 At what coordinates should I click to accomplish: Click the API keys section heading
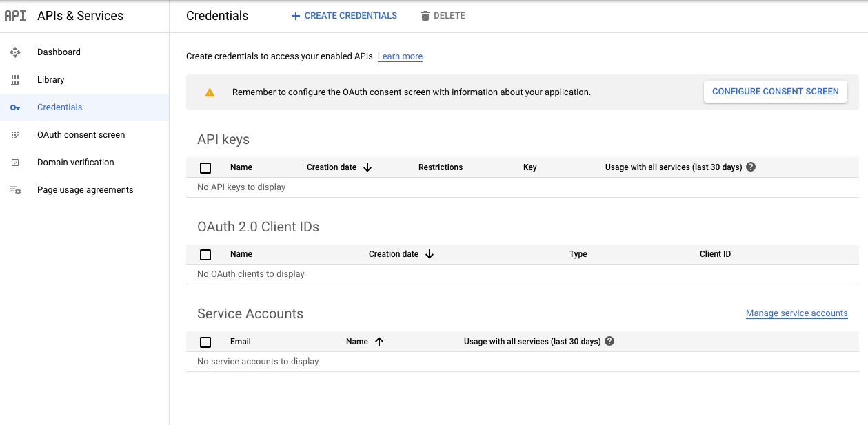[x=223, y=139]
